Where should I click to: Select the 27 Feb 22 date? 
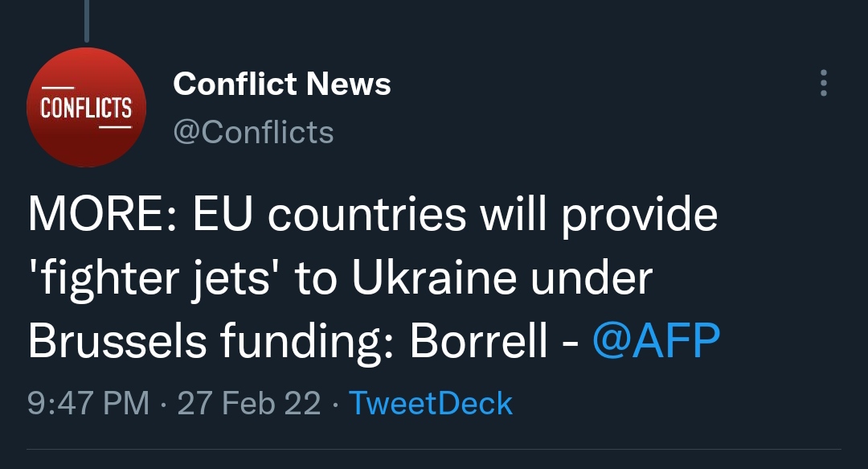(x=249, y=402)
